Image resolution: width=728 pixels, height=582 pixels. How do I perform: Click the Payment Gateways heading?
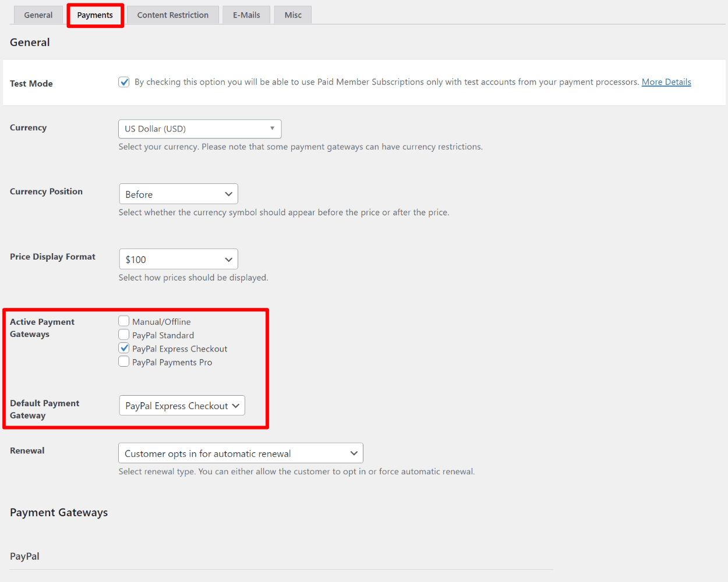coord(59,513)
